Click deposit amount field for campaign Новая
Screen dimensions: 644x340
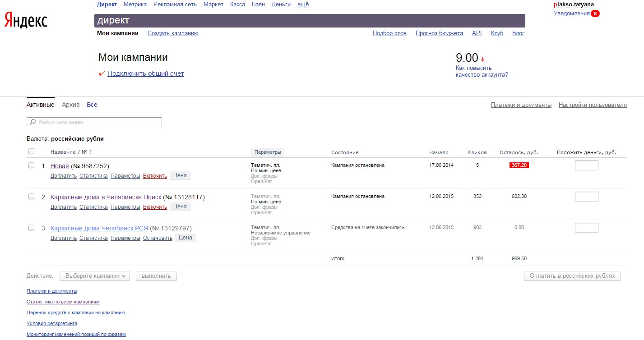pos(586,165)
